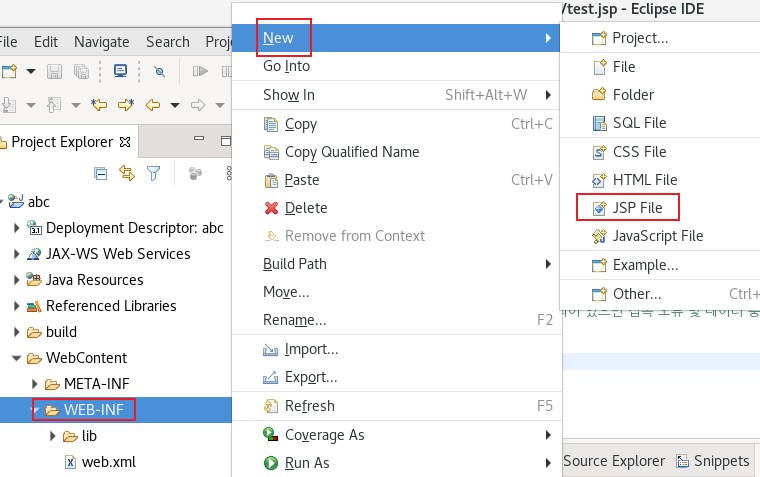The width and height of the screenshot is (760, 477).
Task: Click Move... in the context menu
Action: [396, 292]
